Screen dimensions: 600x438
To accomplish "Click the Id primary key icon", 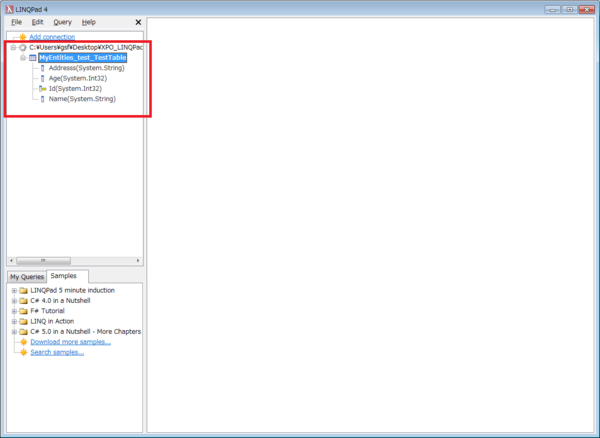I will (x=42, y=89).
